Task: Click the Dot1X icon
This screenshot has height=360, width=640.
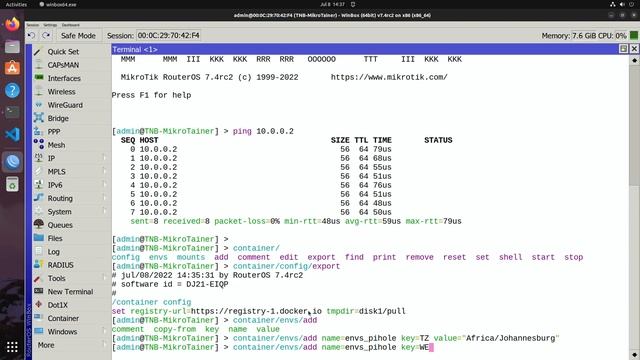Action: tap(38, 304)
